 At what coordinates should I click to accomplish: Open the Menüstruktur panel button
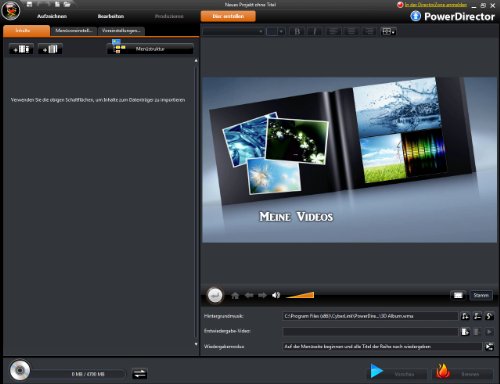coord(150,49)
